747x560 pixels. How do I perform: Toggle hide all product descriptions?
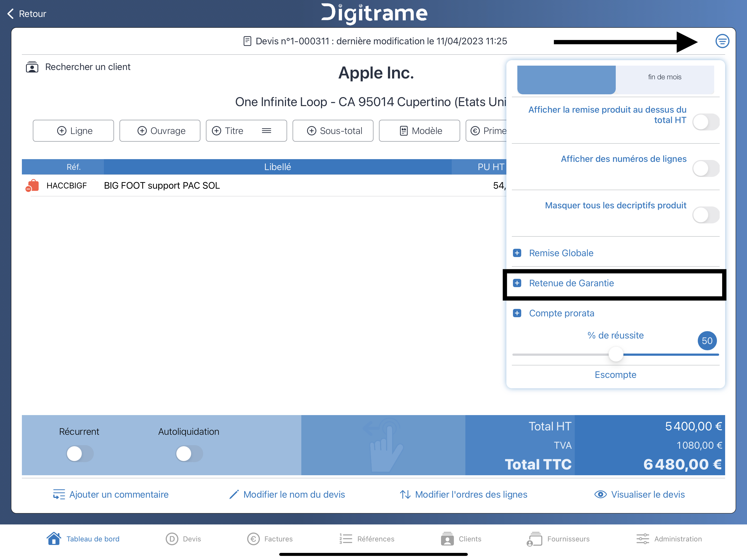[x=706, y=215]
